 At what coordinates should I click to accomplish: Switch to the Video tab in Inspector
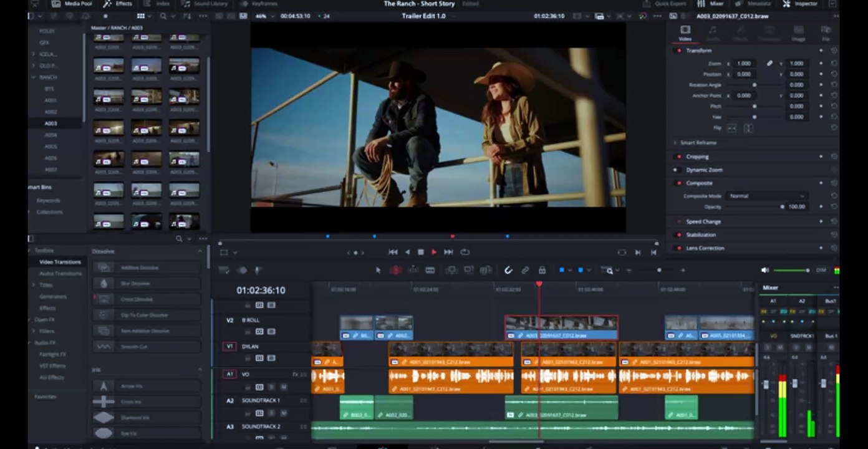[685, 33]
